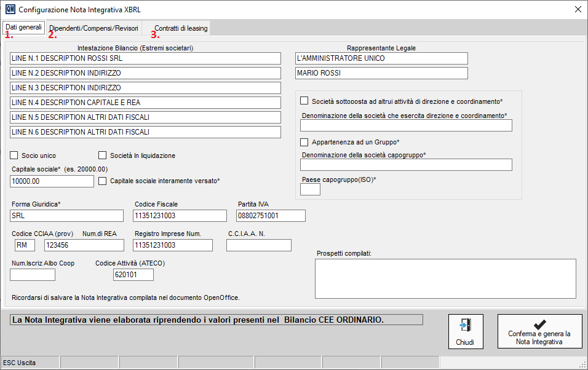Click the Codice Fiscale field
Screen dimensions: 588x370
(x=180, y=216)
